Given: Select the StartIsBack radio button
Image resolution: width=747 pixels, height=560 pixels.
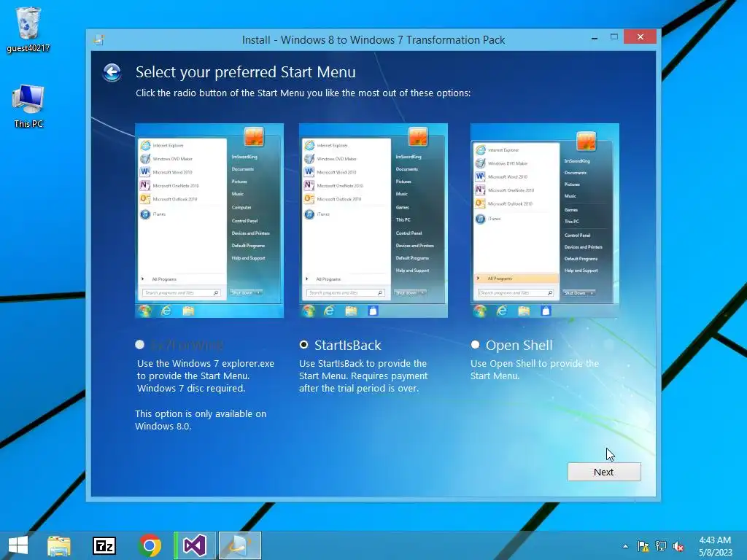Looking at the screenshot, I should pos(304,344).
